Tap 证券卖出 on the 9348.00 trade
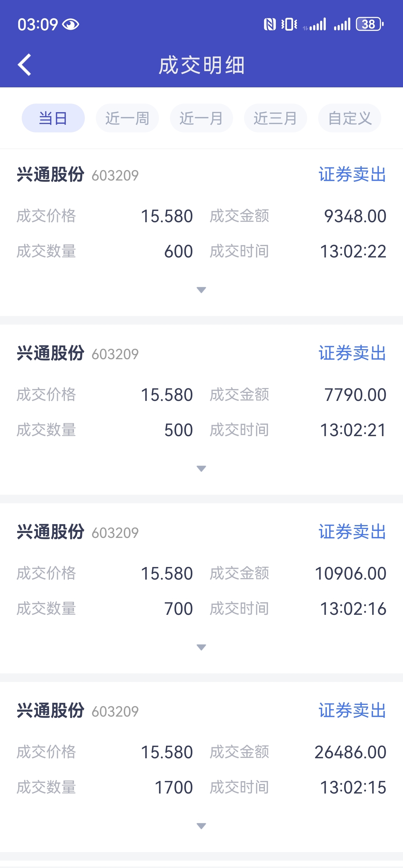This screenshot has width=403, height=868. point(352,174)
